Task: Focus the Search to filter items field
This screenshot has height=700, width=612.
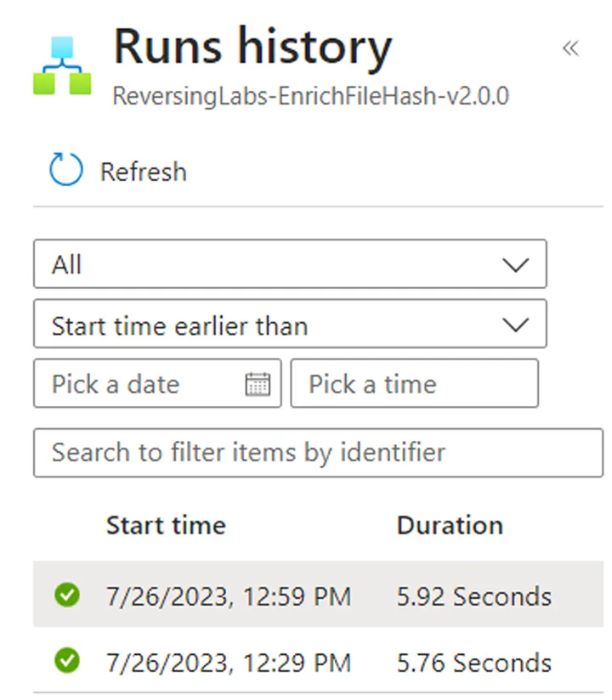Action: pos(318,453)
